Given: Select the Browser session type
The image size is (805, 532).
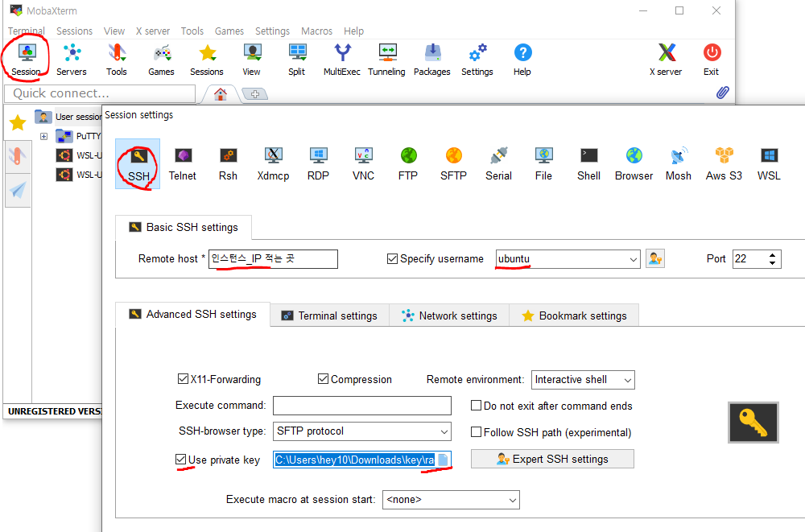Looking at the screenshot, I should pos(634,164).
